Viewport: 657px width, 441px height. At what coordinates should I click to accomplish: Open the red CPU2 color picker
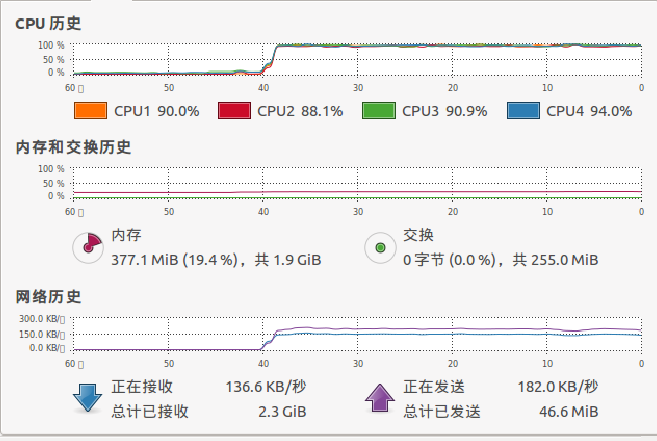coord(234,111)
